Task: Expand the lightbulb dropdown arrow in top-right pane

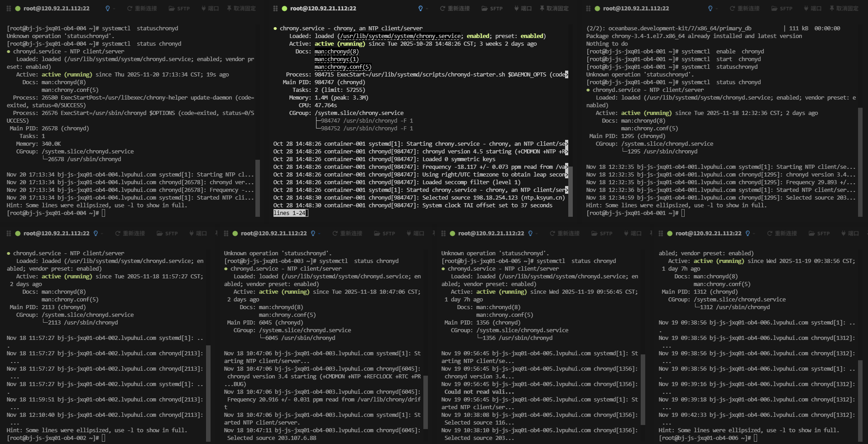Action: (x=717, y=9)
